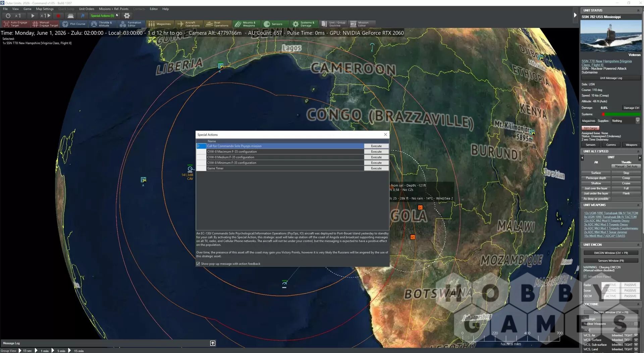The width and height of the screenshot is (644, 353).
Task: Open Unit / Group Doctrine
Action: click(333, 24)
